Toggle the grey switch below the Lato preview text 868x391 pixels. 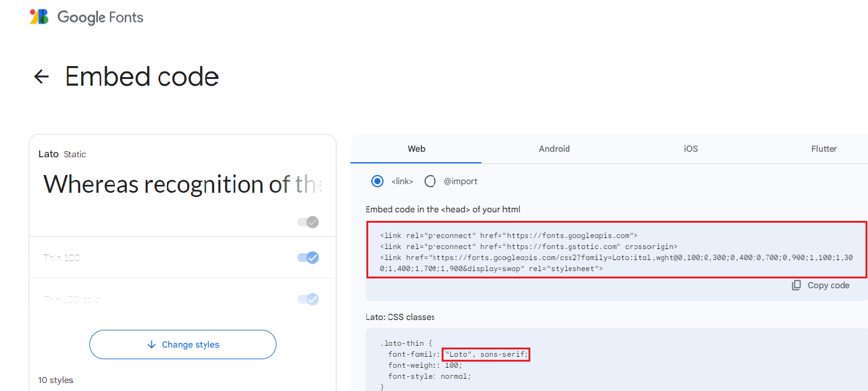pyautogui.click(x=308, y=222)
